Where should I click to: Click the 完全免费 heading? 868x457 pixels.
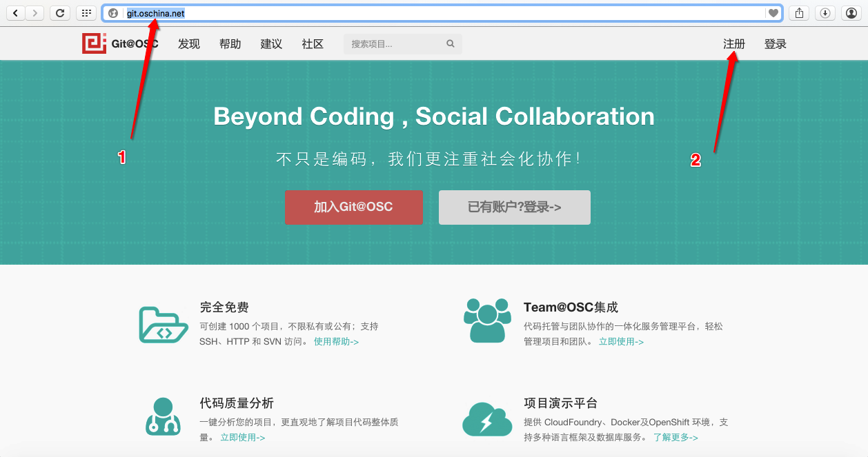point(224,307)
